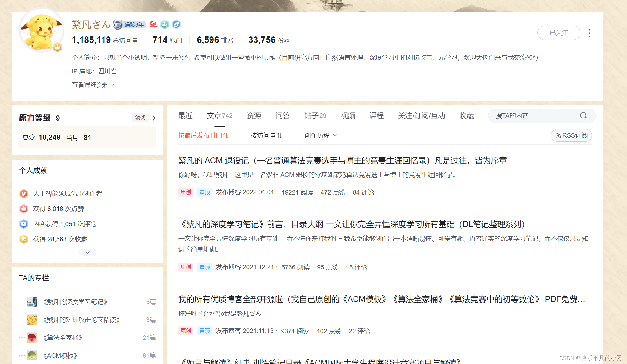
Task: Open 繁凡的 ACM 退役记 article title
Action: [342, 161]
